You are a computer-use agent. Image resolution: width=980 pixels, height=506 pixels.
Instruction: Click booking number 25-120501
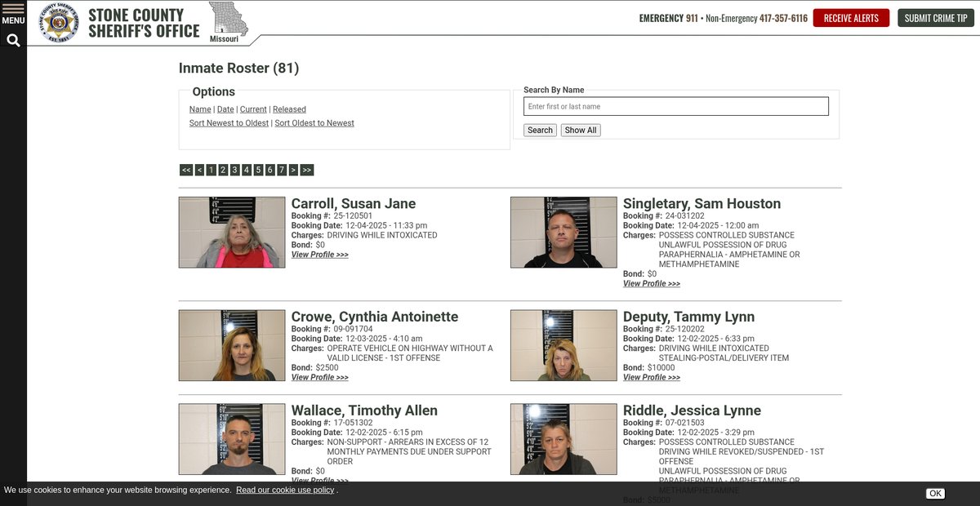point(353,216)
